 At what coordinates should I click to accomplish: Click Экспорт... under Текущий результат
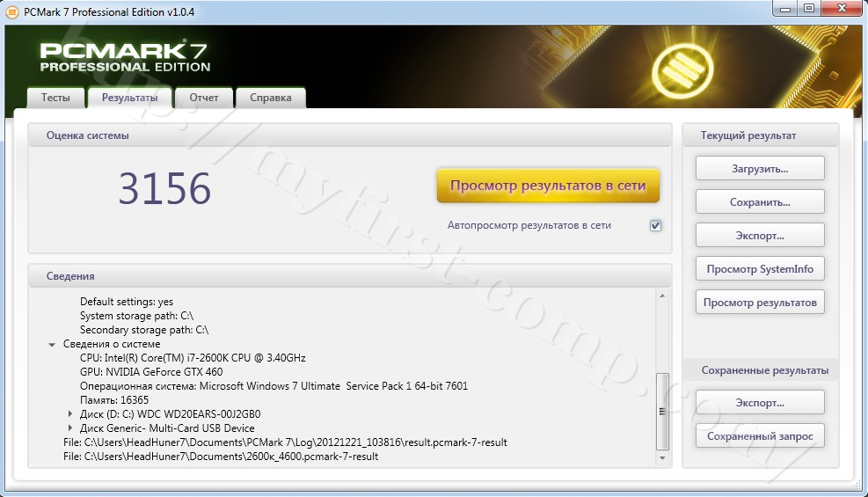point(760,236)
